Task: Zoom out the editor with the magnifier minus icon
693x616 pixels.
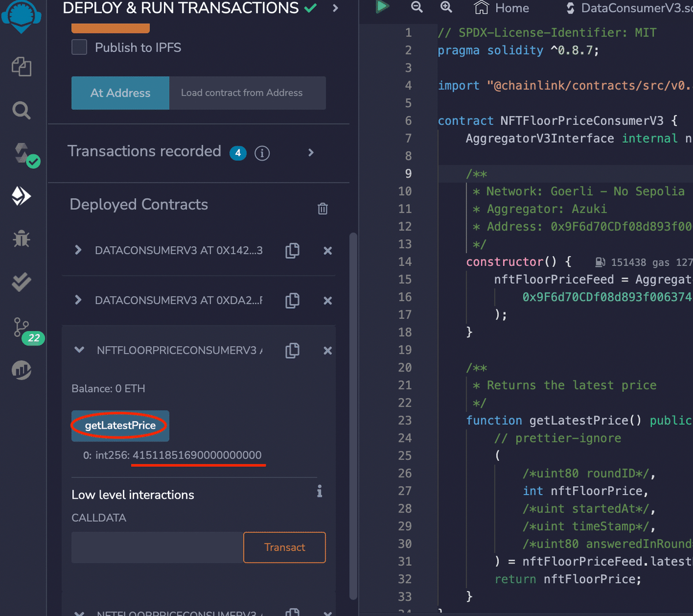Action: coord(416,7)
